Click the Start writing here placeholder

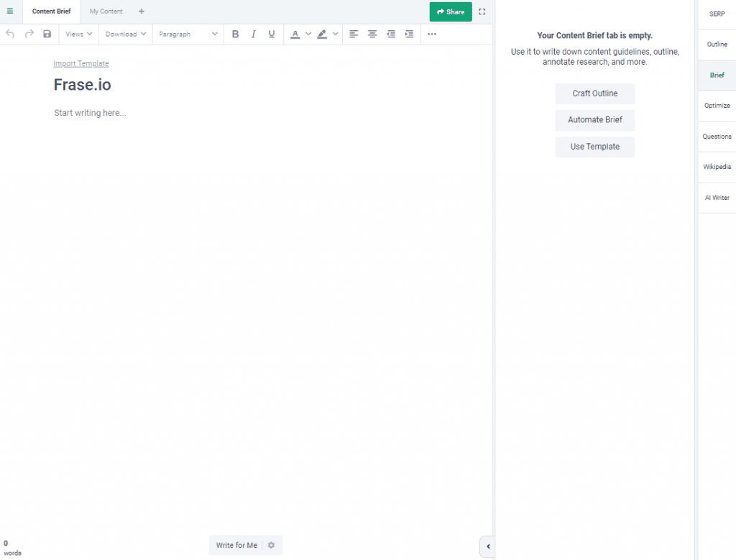click(90, 113)
